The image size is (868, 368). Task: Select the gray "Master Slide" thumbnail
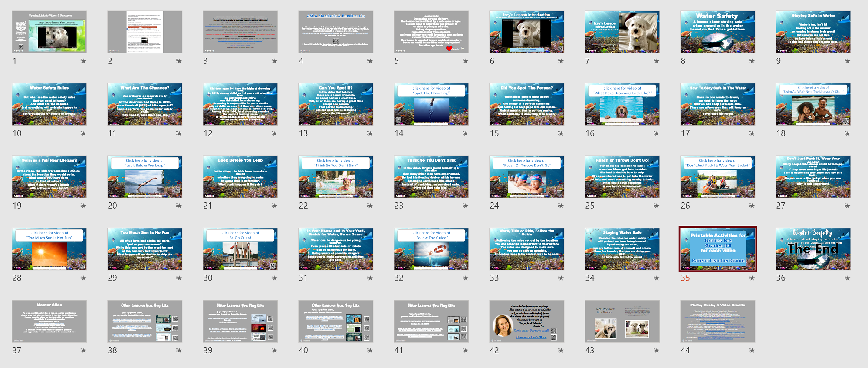(49, 322)
